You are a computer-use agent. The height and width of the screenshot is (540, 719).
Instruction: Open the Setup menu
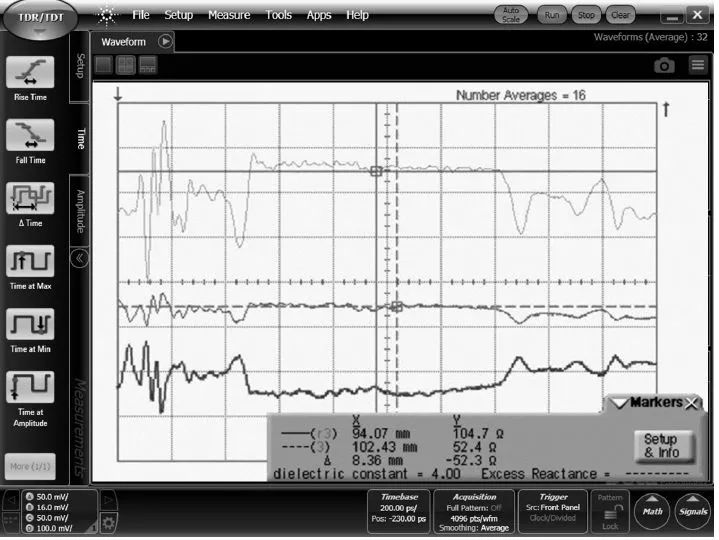tap(179, 15)
